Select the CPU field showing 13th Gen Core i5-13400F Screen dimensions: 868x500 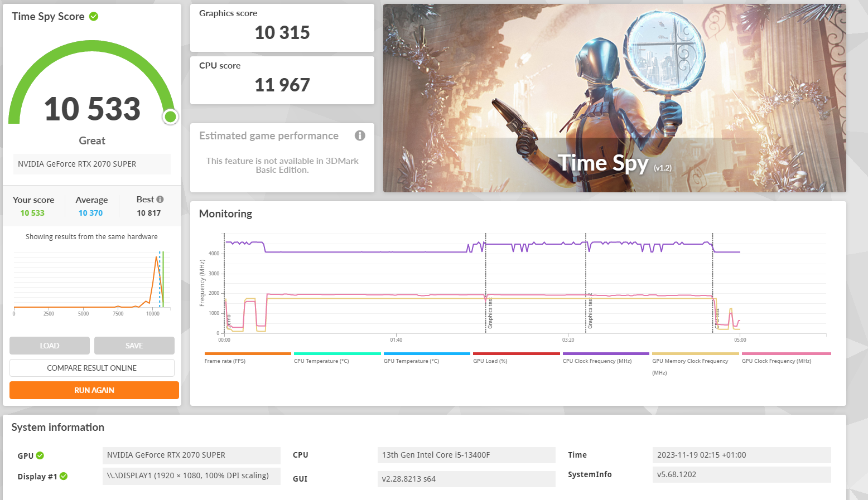click(466, 455)
